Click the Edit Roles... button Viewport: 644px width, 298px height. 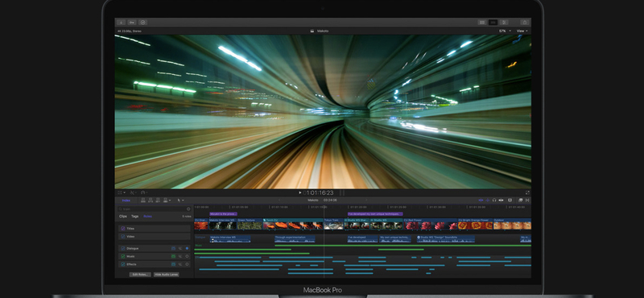click(140, 274)
